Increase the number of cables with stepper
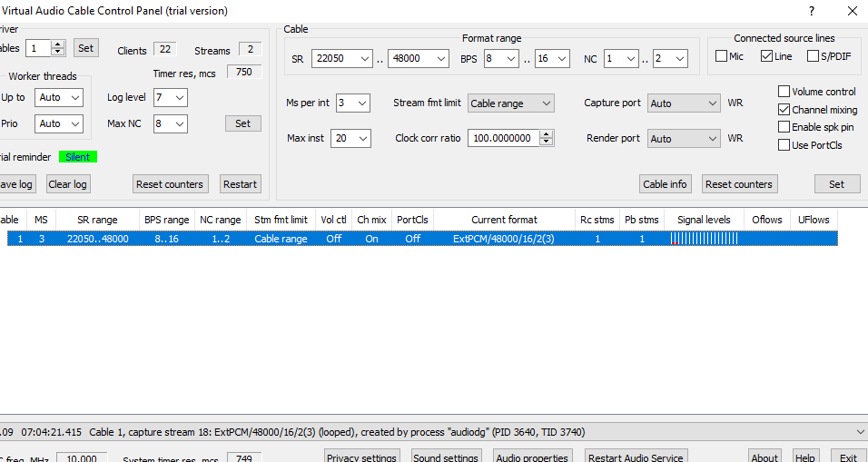The width and height of the screenshot is (868, 462). pos(58,44)
